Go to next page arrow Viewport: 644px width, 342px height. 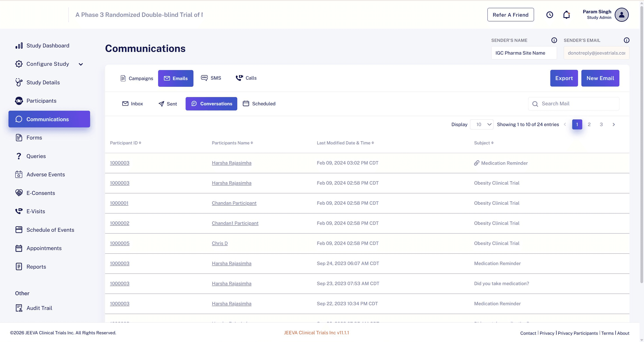coord(614,124)
